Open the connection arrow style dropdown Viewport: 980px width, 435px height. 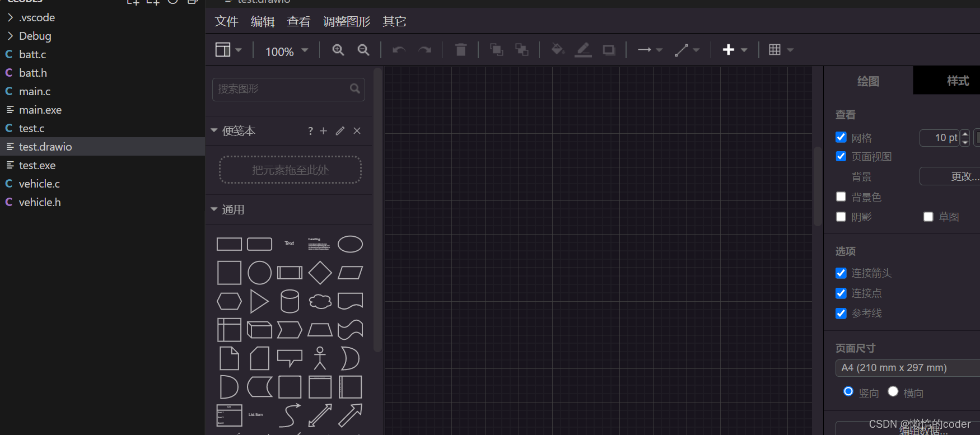[x=650, y=50]
